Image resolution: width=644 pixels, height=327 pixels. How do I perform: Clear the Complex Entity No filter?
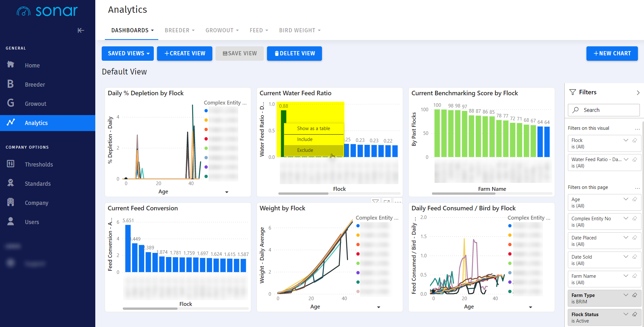[635, 218]
